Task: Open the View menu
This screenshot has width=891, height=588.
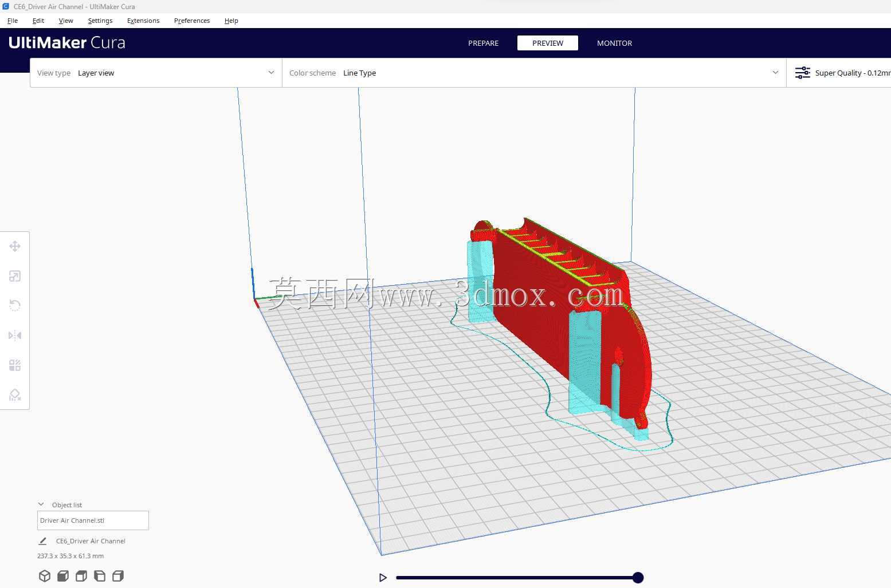Action: tap(66, 21)
